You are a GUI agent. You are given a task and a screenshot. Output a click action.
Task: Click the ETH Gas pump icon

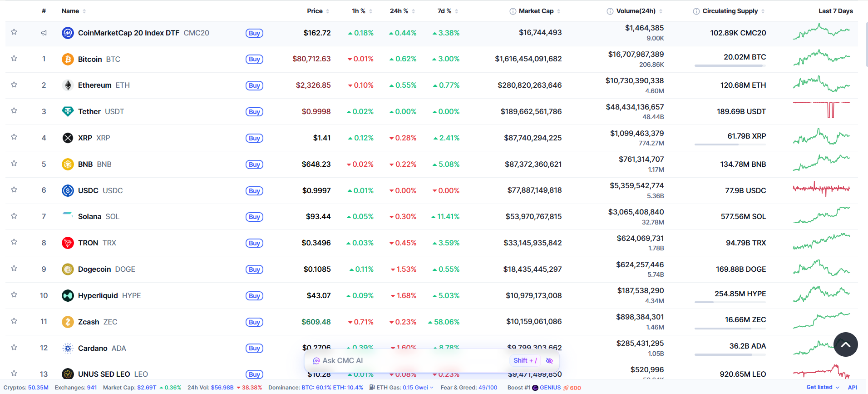click(x=372, y=388)
